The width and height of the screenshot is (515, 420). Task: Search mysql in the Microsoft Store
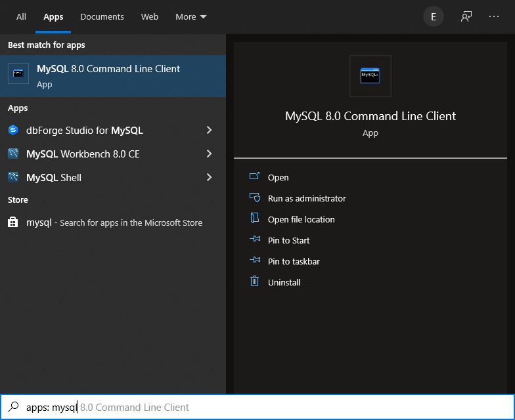pos(113,222)
